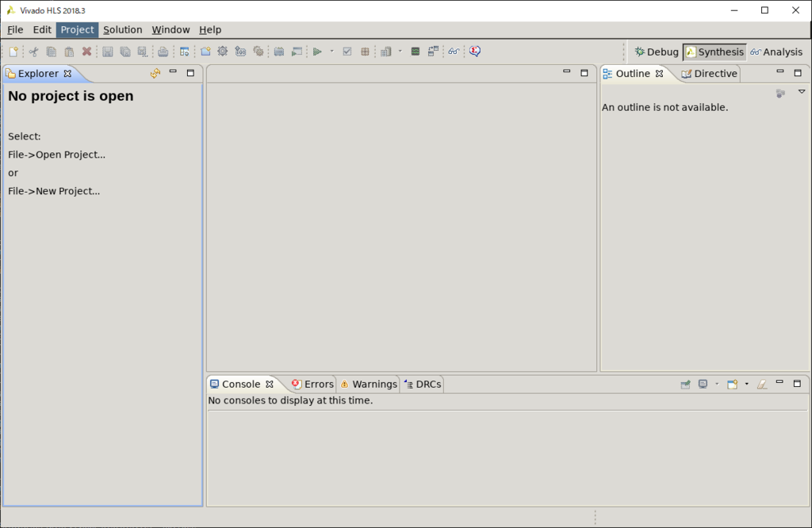This screenshot has width=812, height=528.
Task: Open the Project menu
Action: (x=77, y=29)
